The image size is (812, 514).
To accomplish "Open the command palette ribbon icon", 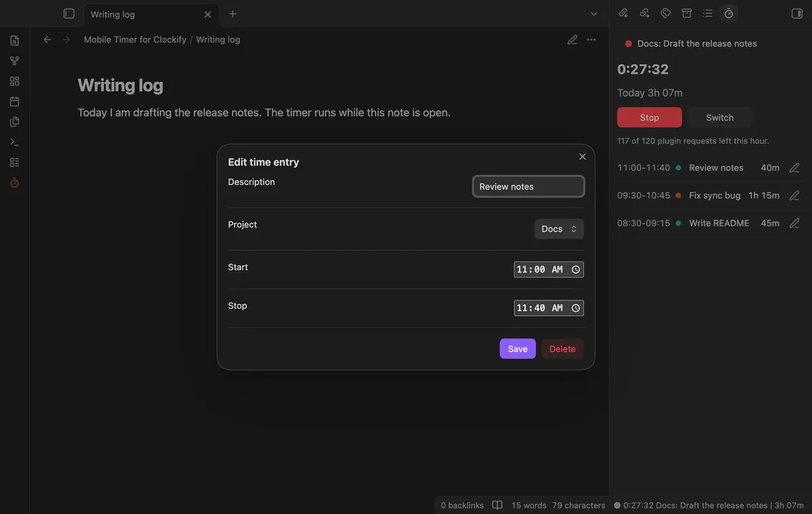I will point(14,142).
